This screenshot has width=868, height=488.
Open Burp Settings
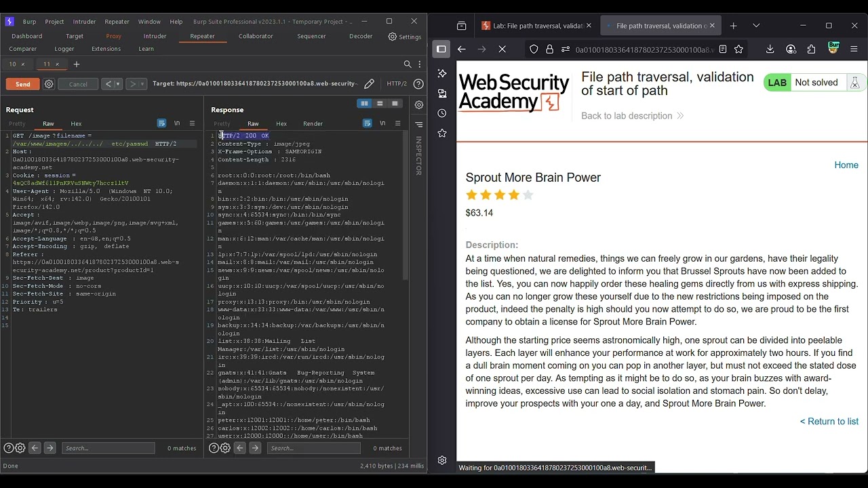click(405, 37)
